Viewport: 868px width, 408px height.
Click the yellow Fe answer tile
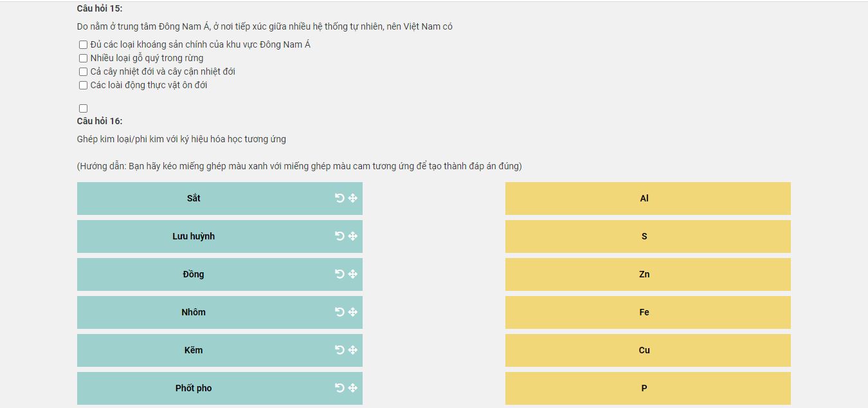point(648,312)
